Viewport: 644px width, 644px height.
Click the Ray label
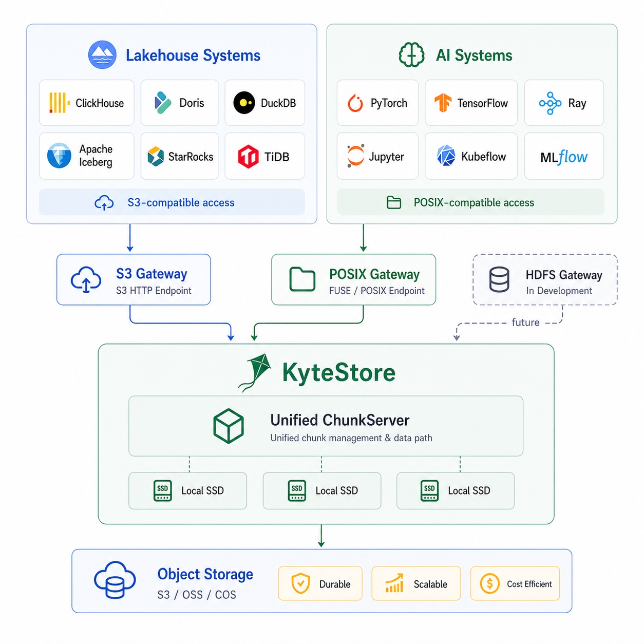tap(577, 104)
